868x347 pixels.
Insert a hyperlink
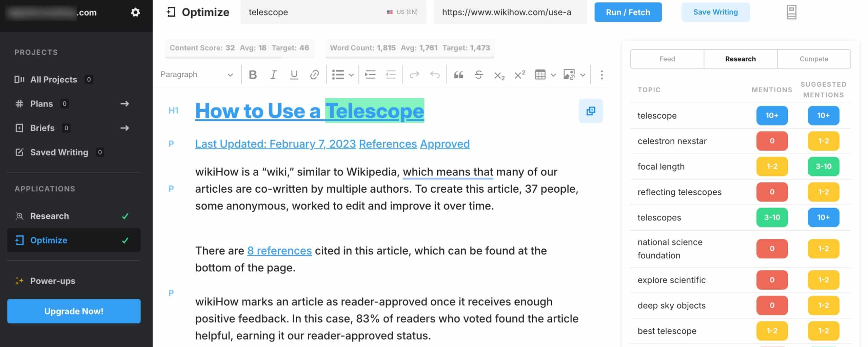[x=315, y=75]
